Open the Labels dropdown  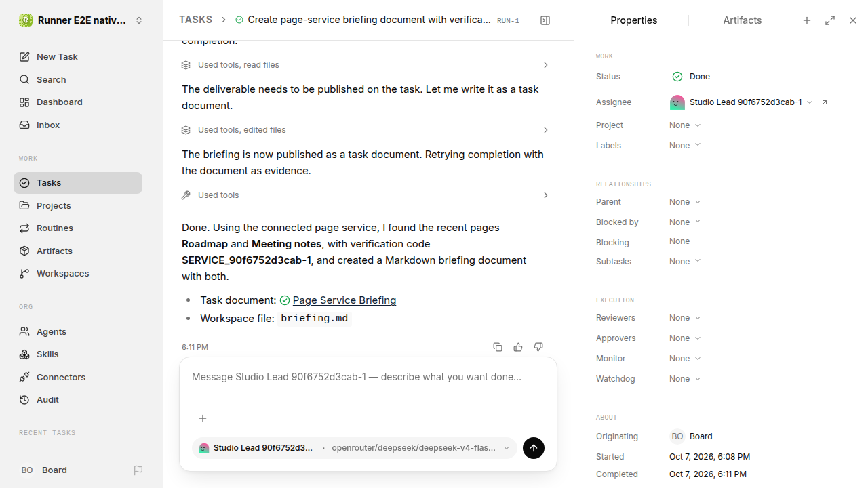[685, 146]
